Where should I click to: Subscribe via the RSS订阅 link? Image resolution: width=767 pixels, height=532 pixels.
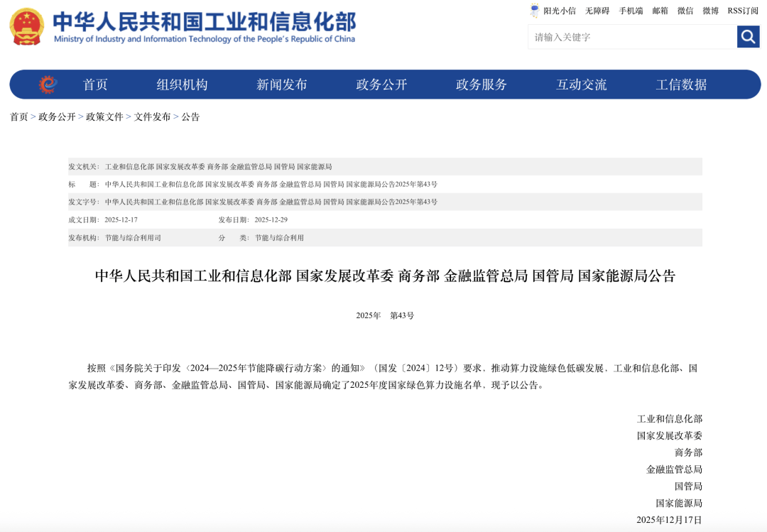(x=743, y=11)
